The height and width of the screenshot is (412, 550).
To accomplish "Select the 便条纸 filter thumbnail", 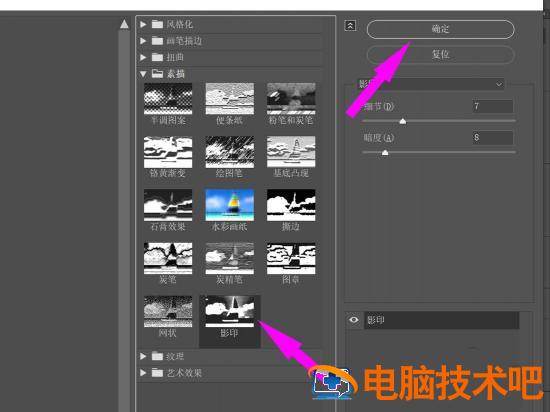I will tap(230, 99).
